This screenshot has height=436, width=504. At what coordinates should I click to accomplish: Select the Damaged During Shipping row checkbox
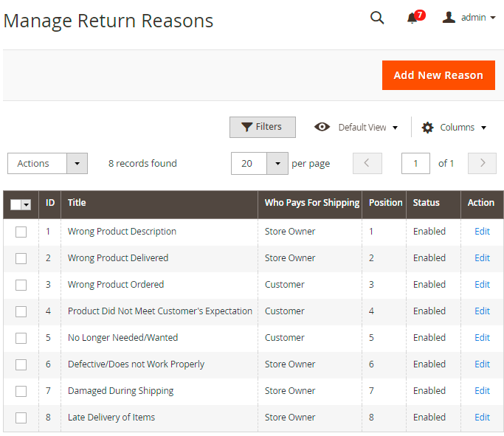(x=21, y=391)
